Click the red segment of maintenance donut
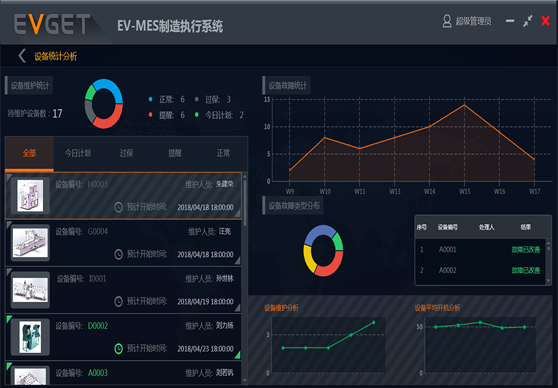The height and width of the screenshot is (388, 558). (x=109, y=117)
